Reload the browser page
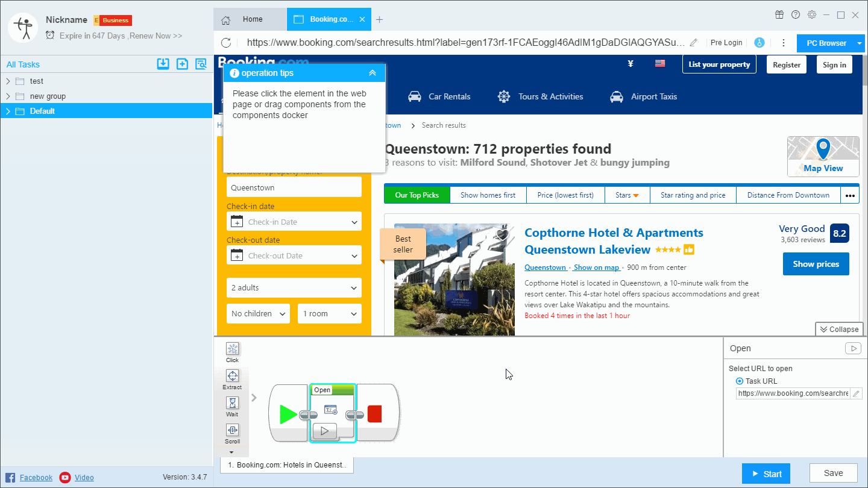 [226, 43]
